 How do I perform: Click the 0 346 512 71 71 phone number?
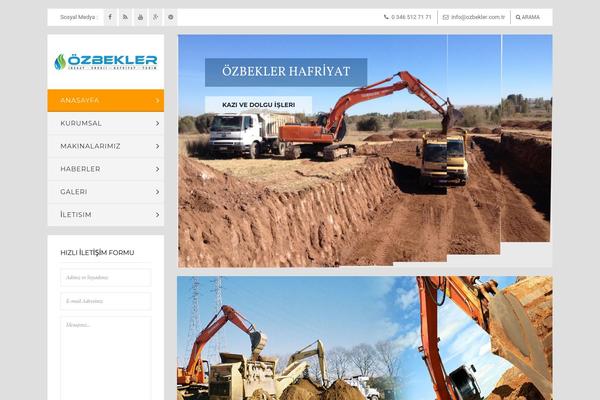(x=411, y=17)
